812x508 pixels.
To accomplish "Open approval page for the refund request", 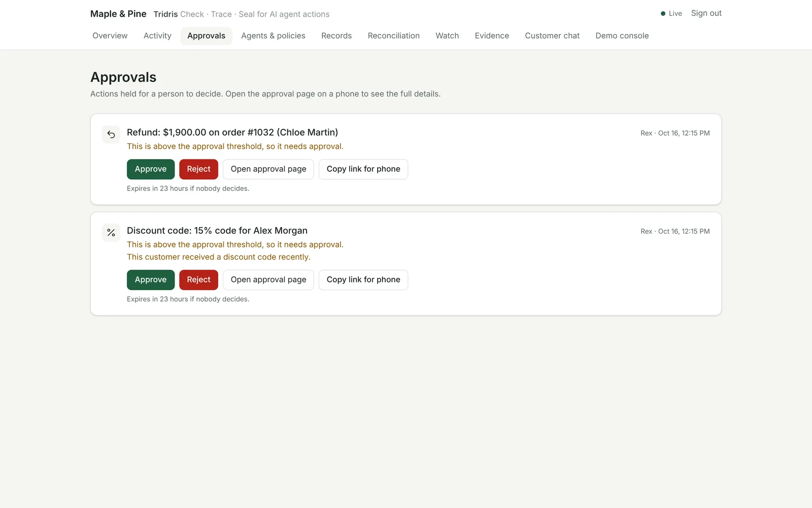I will pyautogui.click(x=268, y=169).
